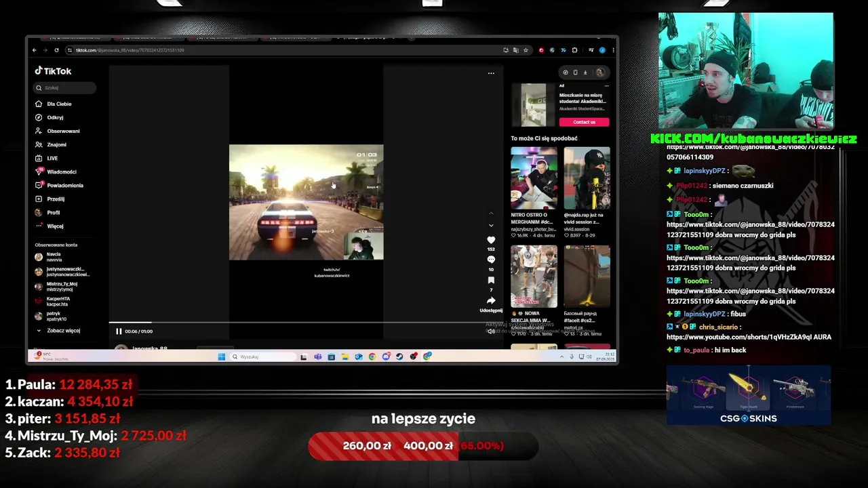Seek on the video progress bar
Screen dimensions: 868x488
click(x=305, y=323)
